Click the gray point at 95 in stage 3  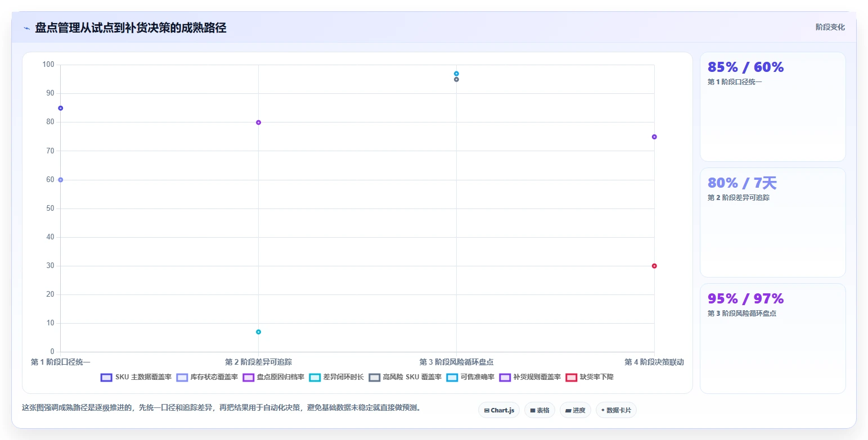tap(456, 79)
